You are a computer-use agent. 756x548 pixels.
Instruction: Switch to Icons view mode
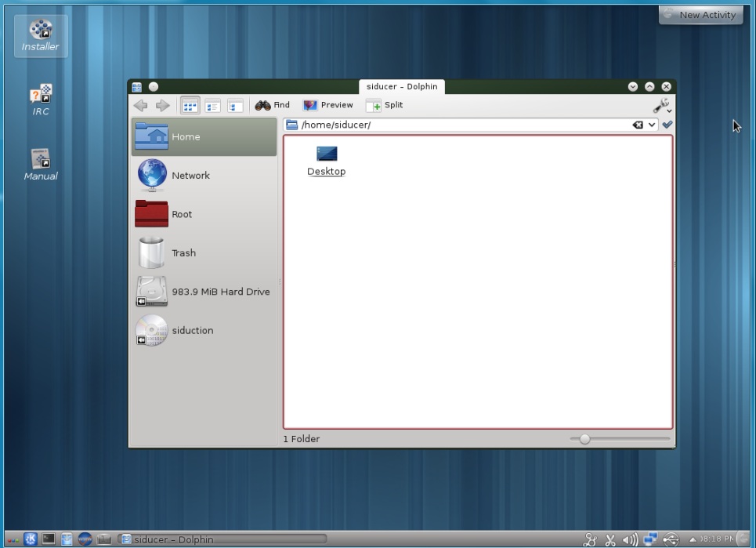point(190,105)
